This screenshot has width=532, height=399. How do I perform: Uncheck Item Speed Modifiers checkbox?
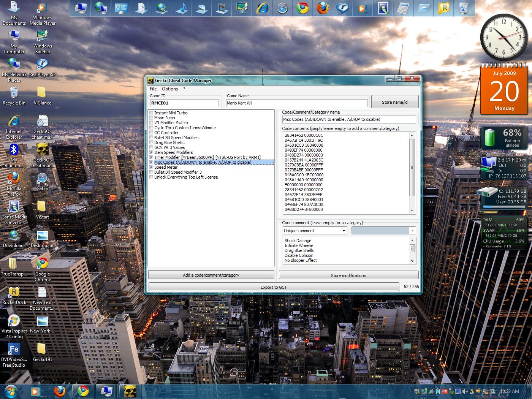[x=151, y=152]
